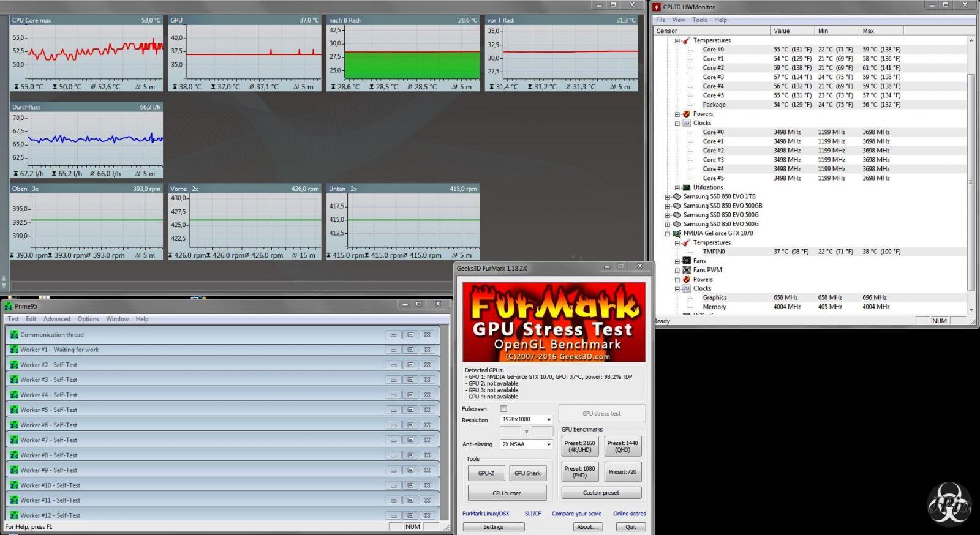Close the Worker #7 child window icon
This screenshot has width=980, height=535.
point(428,440)
